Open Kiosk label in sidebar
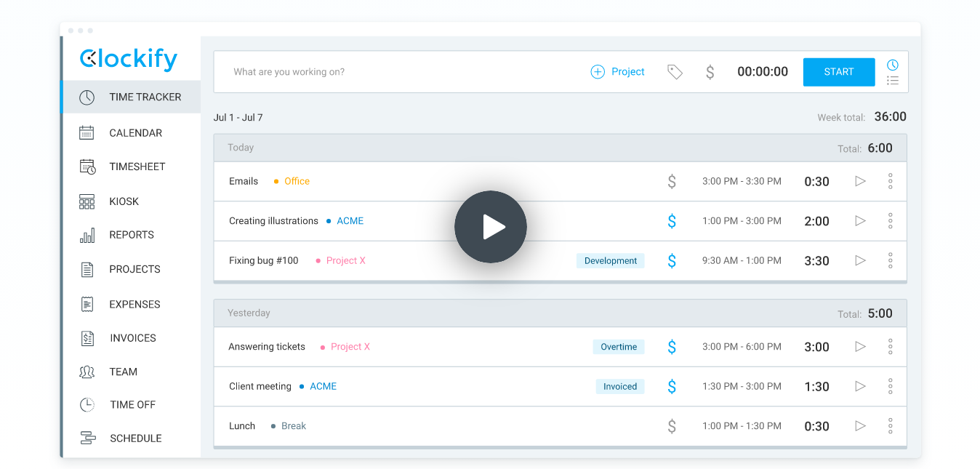 (x=124, y=201)
